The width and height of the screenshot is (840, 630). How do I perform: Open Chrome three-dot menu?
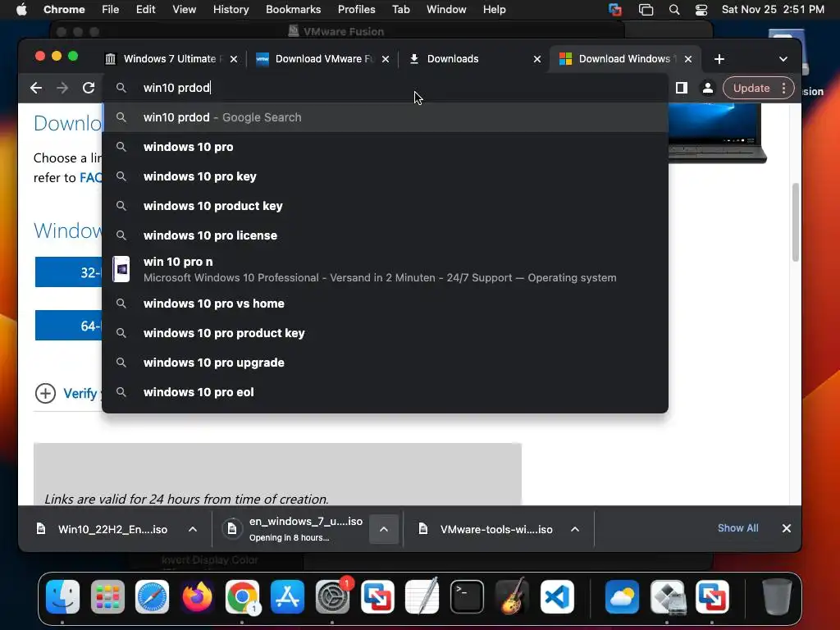click(783, 88)
